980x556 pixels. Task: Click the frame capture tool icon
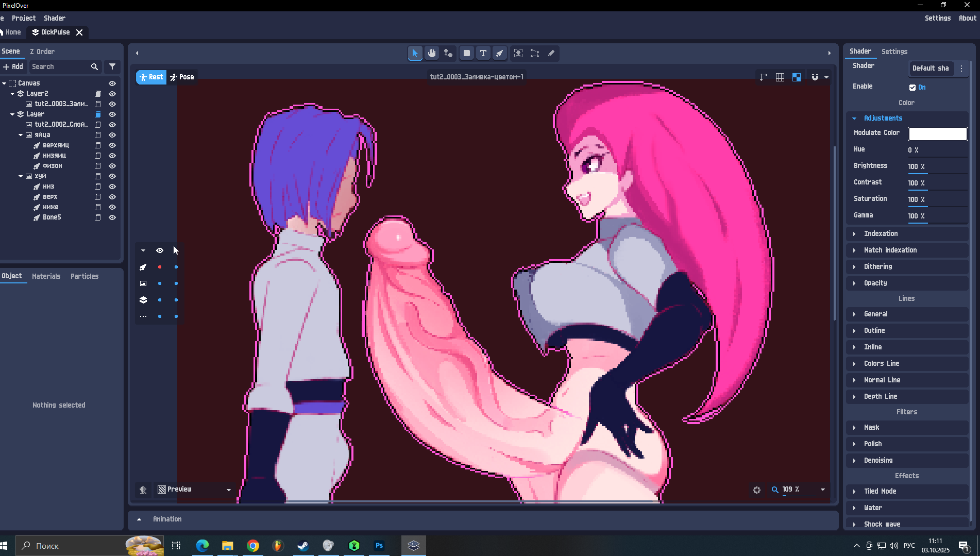[518, 53]
